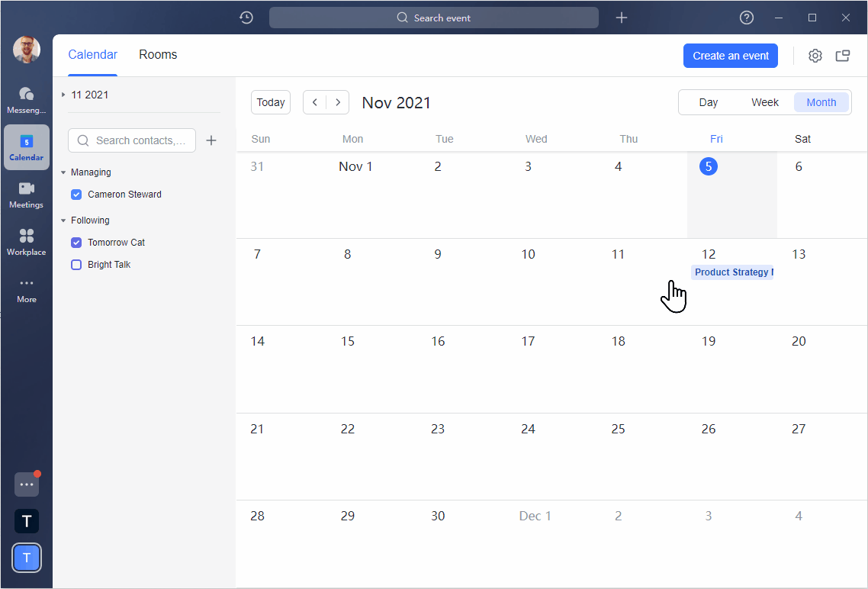The width and height of the screenshot is (868, 589).
Task: Select the Nov 1 date cell
Action: (x=355, y=166)
